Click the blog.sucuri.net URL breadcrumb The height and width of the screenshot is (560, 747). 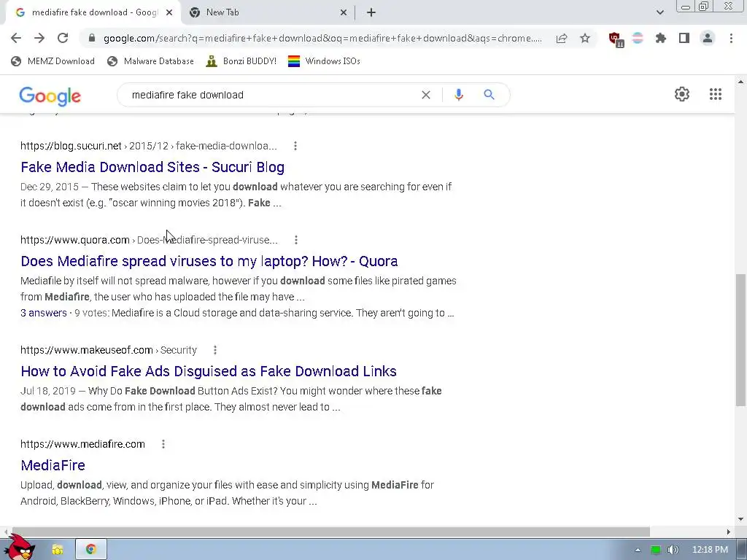[x=148, y=146]
